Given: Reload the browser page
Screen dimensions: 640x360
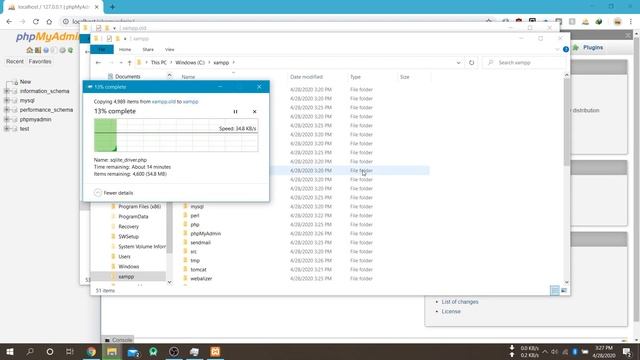Looking at the screenshot, I should 36,21.
